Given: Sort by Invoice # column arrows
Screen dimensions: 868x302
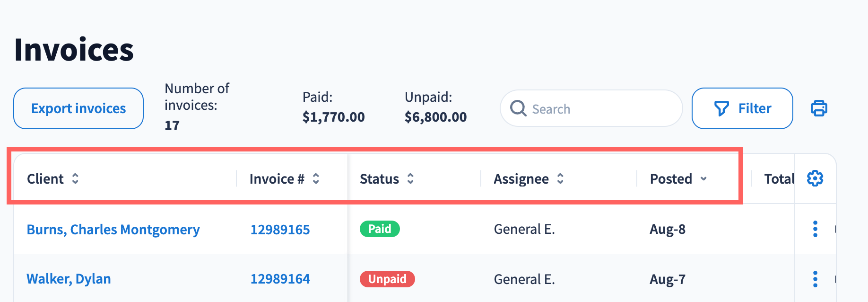Looking at the screenshot, I should click(x=316, y=178).
